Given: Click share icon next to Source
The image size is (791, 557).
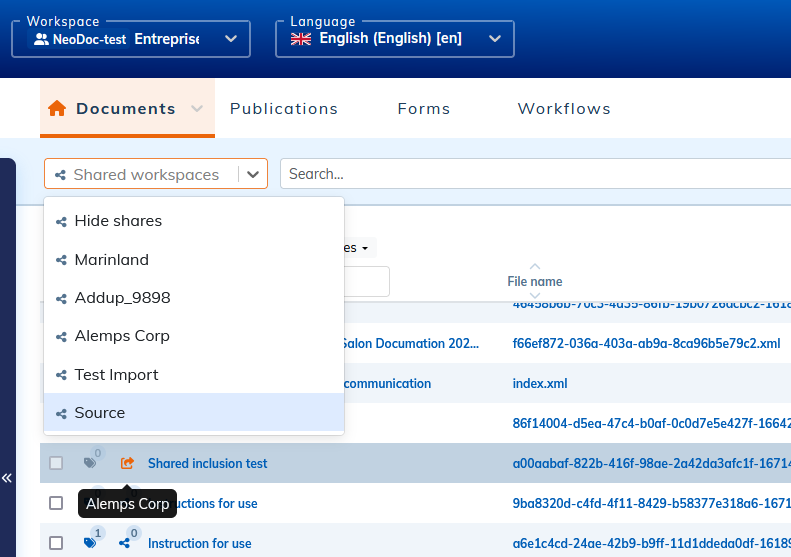Looking at the screenshot, I should pyautogui.click(x=61, y=414).
